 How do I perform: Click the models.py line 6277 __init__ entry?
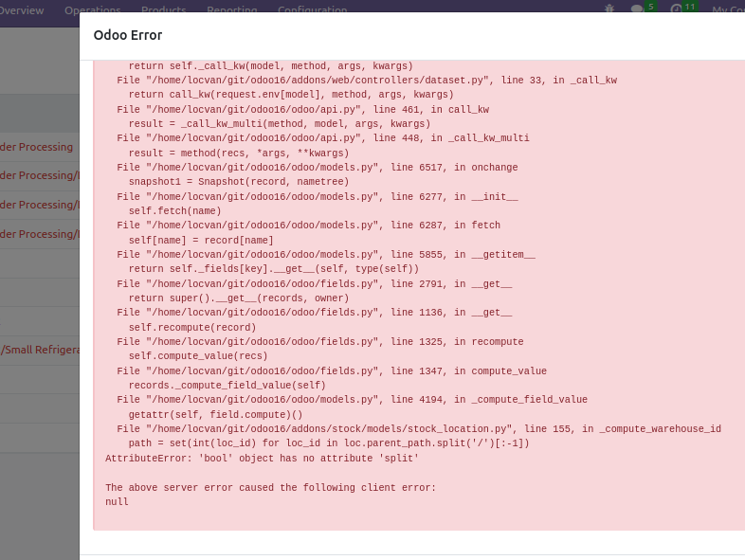[318, 197]
